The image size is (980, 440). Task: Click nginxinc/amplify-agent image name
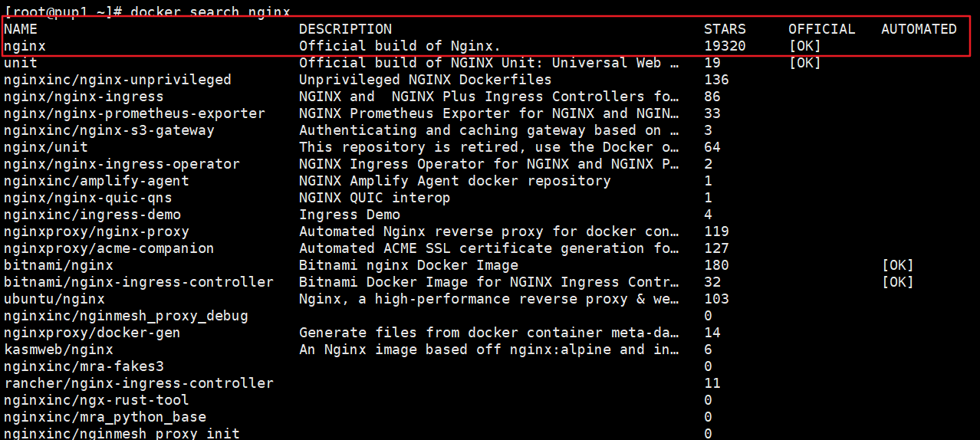click(97, 181)
